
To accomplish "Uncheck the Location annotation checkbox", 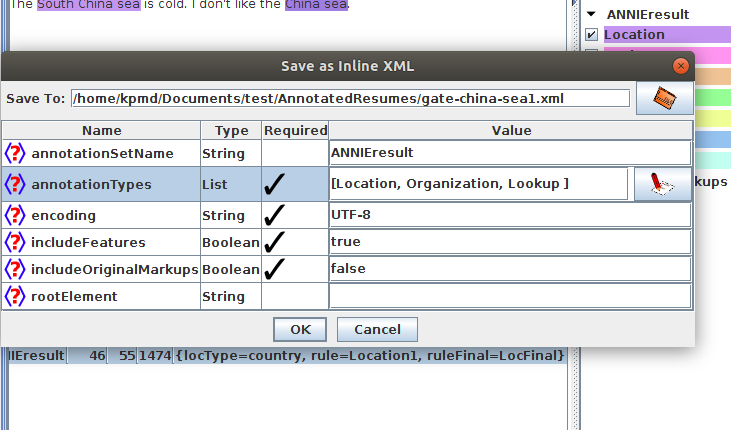I will pyautogui.click(x=591, y=35).
